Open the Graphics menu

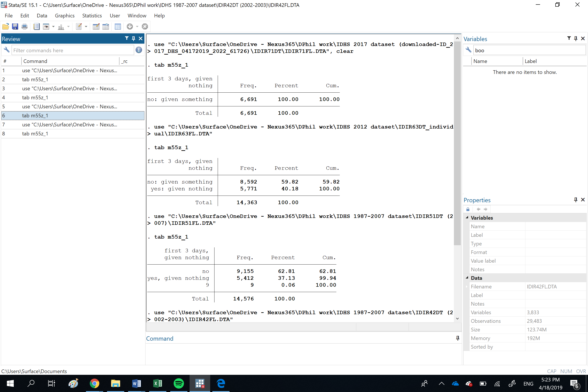click(64, 15)
